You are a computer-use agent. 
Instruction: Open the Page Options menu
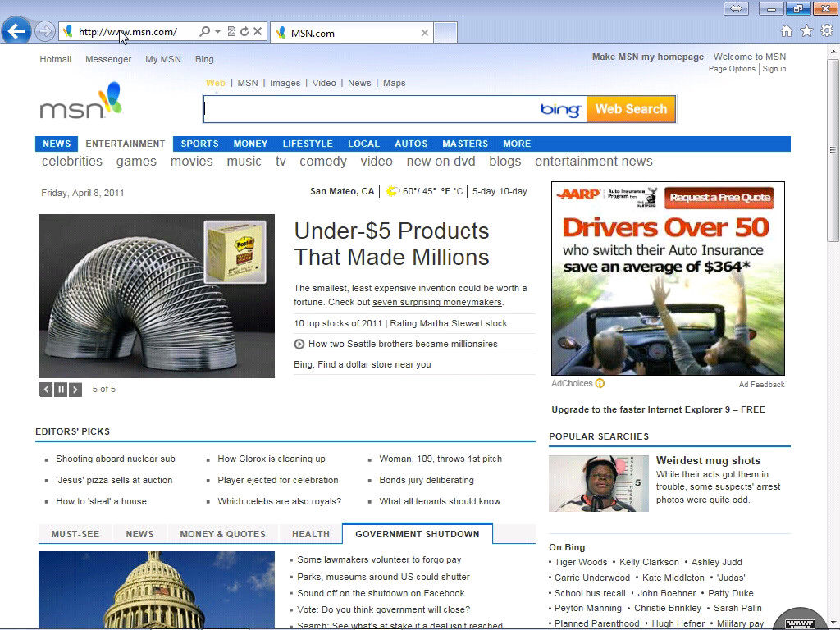[x=732, y=69]
